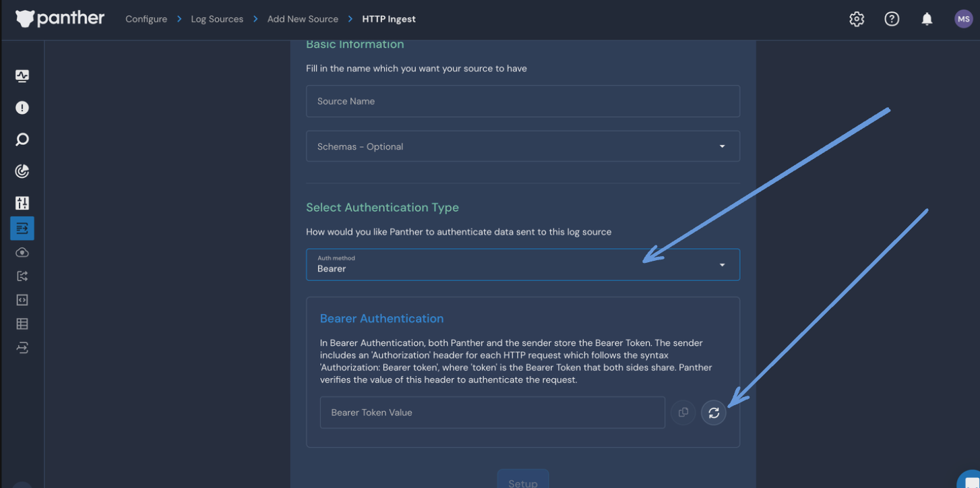The width and height of the screenshot is (980, 488).
Task: Open the cloud eye sidebar icon
Action: click(x=22, y=253)
